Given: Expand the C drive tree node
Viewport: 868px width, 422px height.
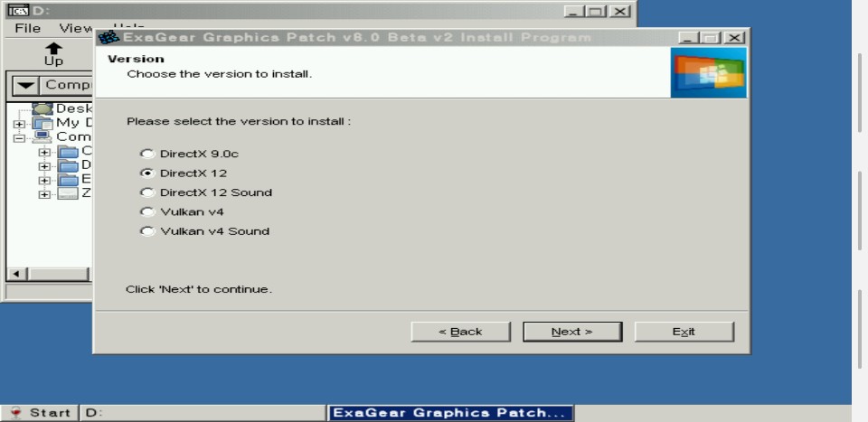Looking at the screenshot, I should tap(44, 152).
